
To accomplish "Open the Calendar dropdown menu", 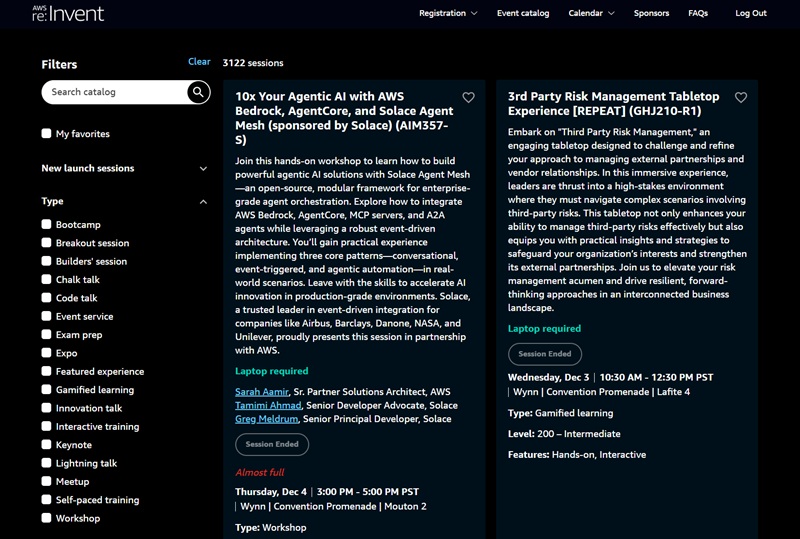I will pos(591,13).
